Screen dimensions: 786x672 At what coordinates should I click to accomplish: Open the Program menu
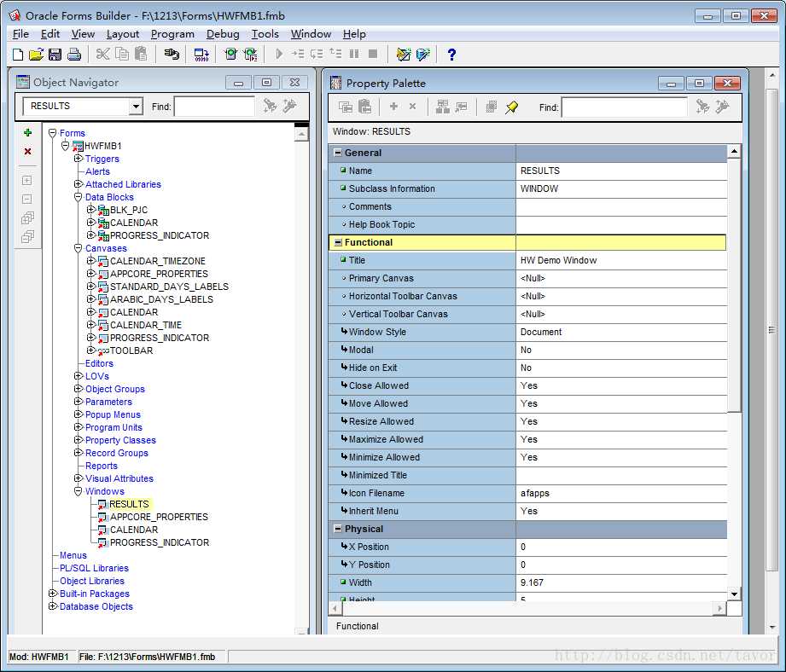pos(172,34)
